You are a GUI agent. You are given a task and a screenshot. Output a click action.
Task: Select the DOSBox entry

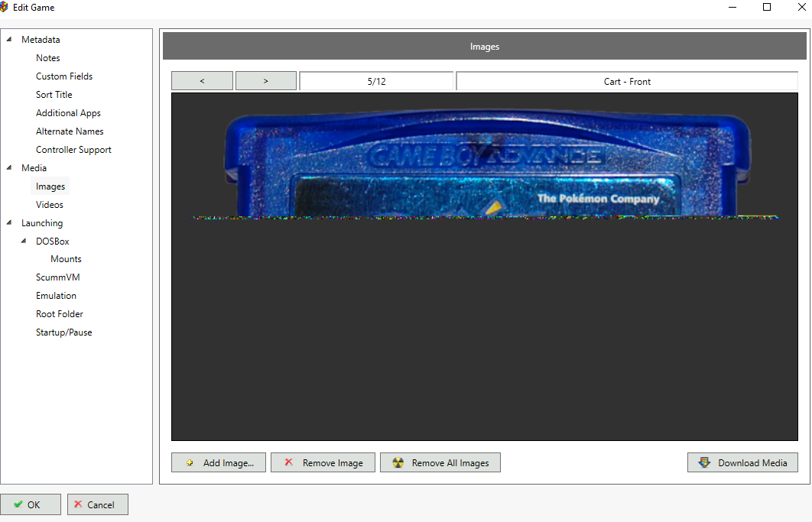(52, 242)
